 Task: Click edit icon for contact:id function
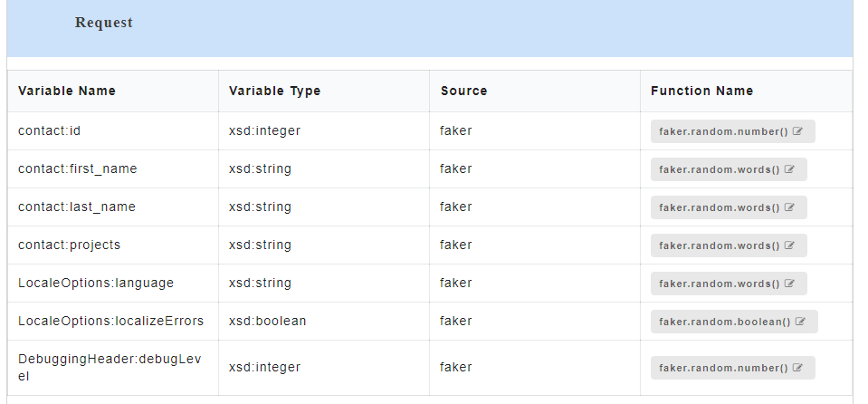[797, 131]
